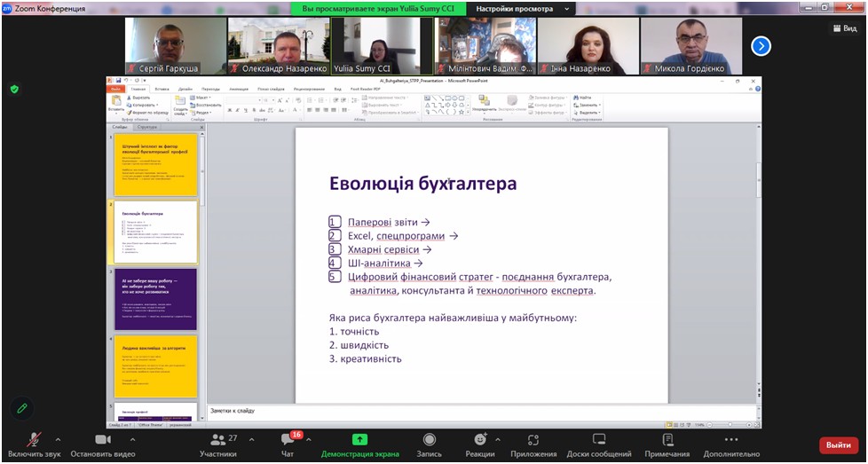Stop camera with Остановить видео
Viewport: 868px width, 464px height.
(102, 444)
